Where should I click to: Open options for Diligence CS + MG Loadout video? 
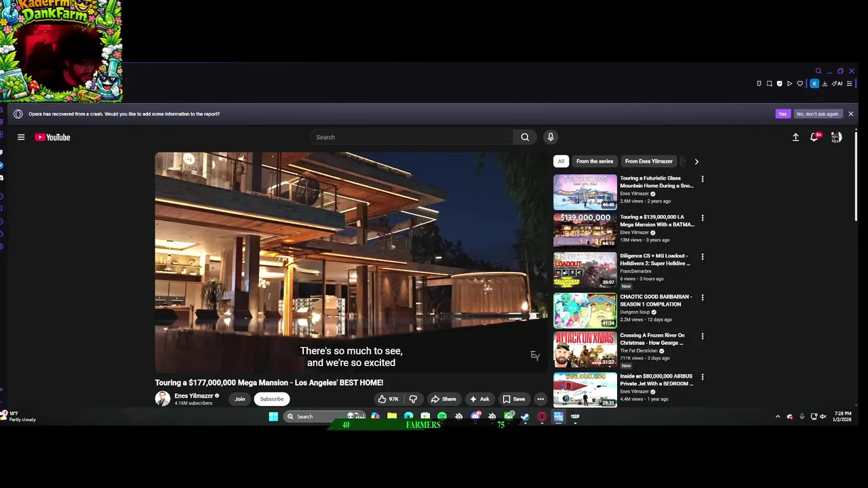tap(703, 257)
